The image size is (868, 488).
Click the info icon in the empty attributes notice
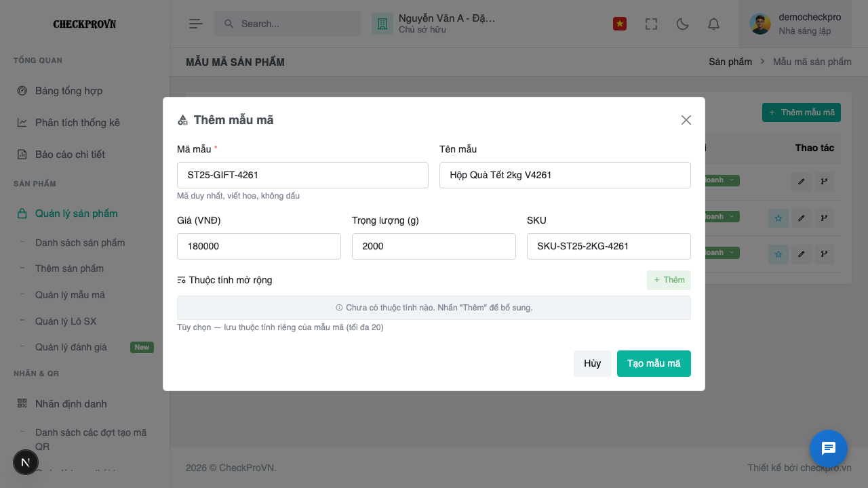339,308
